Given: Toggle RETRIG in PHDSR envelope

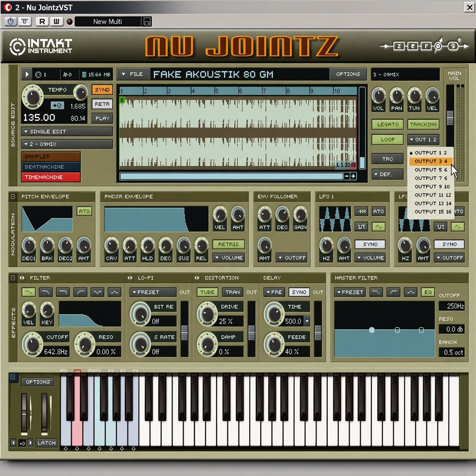Looking at the screenshot, I should click(x=228, y=245).
